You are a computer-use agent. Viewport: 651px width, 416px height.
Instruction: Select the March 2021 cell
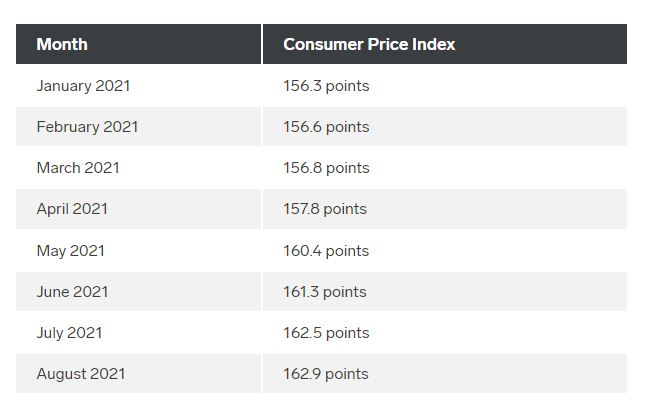(x=138, y=168)
